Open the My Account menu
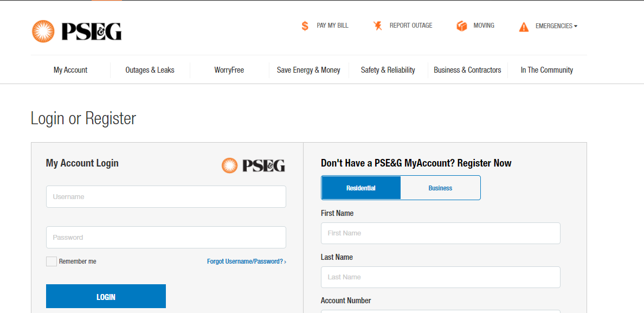644x313 pixels. [x=70, y=69]
